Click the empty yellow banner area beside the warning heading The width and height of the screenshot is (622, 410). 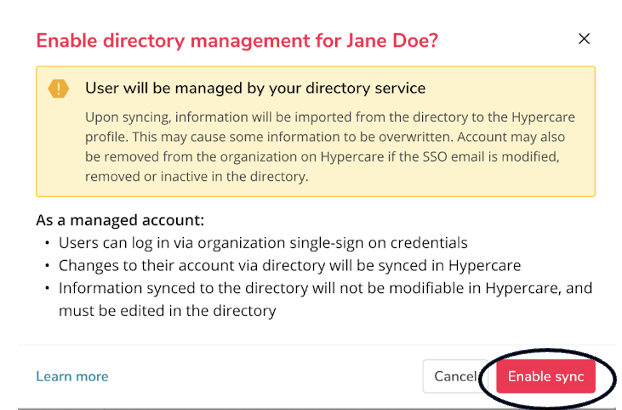510,88
